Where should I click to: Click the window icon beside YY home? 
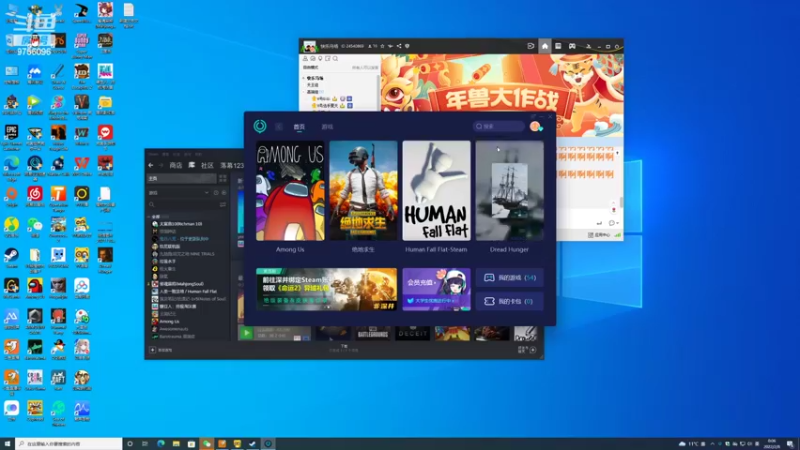558,46
